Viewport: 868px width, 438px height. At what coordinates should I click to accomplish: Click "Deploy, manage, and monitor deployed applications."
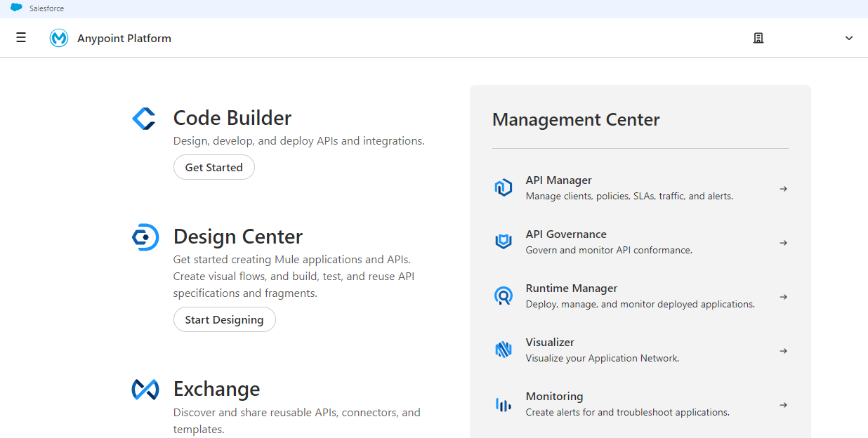click(x=640, y=305)
